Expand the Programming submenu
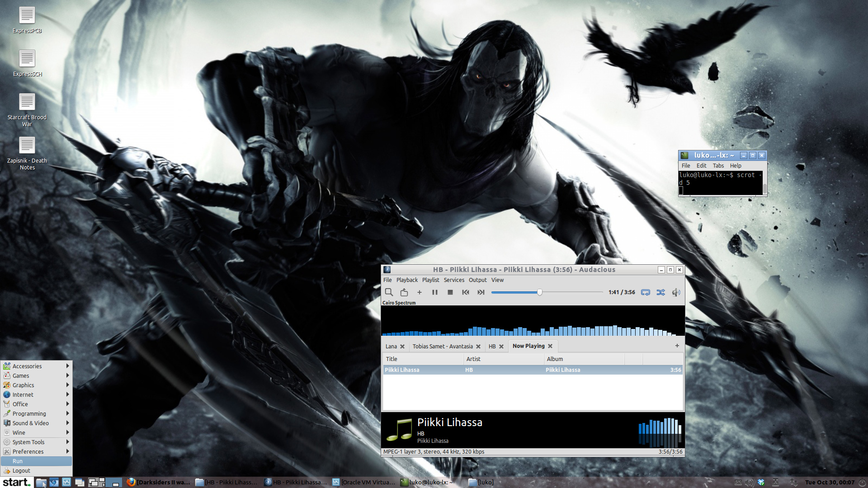 (36, 414)
